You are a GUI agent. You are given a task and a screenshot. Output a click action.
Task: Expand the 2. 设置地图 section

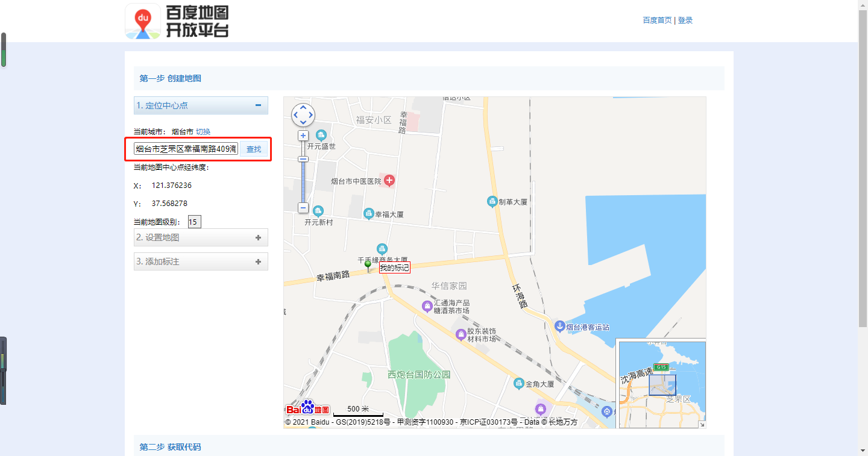(x=201, y=237)
